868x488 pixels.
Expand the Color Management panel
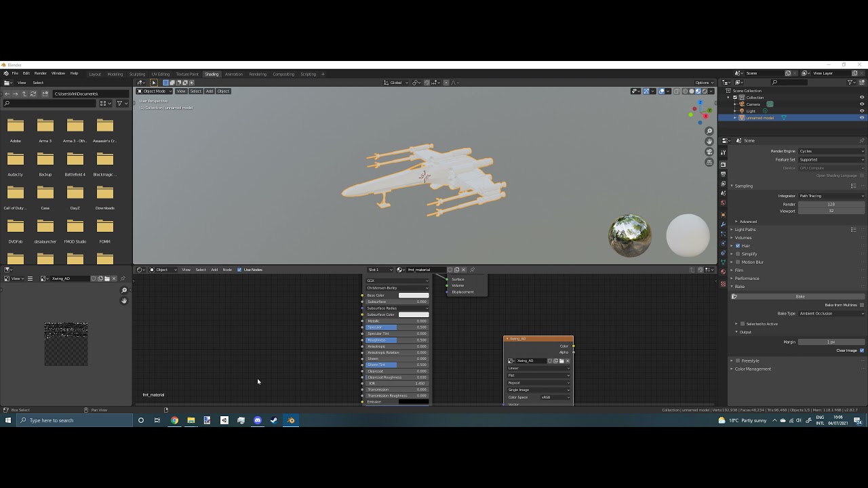(751, 369)
